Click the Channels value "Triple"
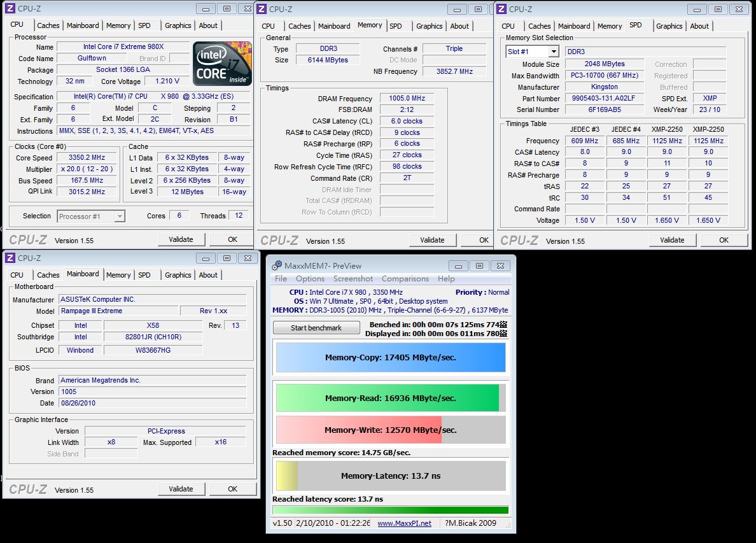Viewport: 756px width, 543px height. pos(454,49)
